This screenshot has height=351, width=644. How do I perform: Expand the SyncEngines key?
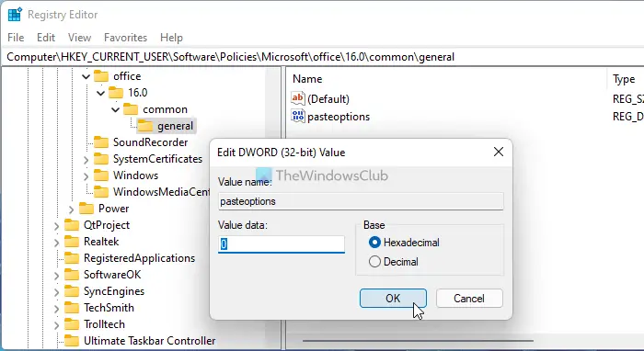[56, 292]
